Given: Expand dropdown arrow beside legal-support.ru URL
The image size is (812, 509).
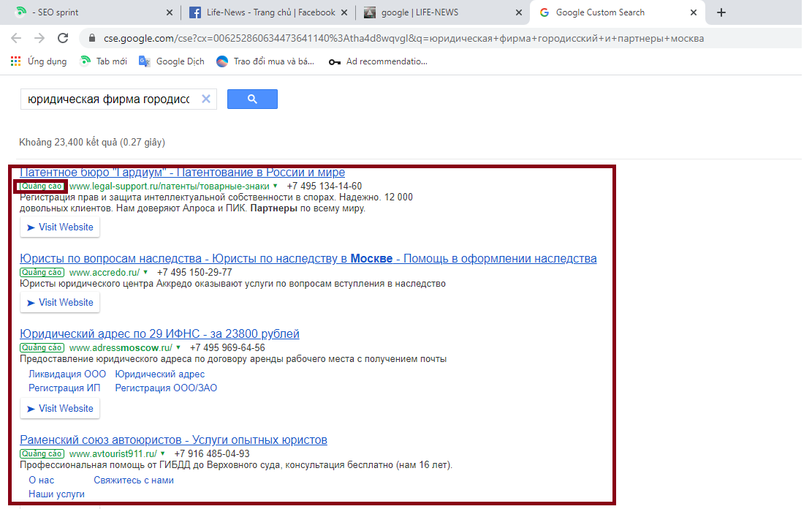Looking at the screenshot, I should tap(276, 186).
